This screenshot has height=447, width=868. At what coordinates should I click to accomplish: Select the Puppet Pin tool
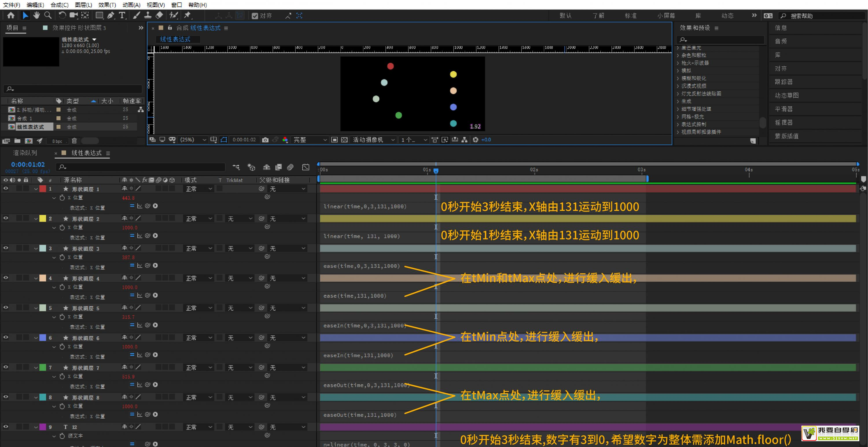point(187,15)
